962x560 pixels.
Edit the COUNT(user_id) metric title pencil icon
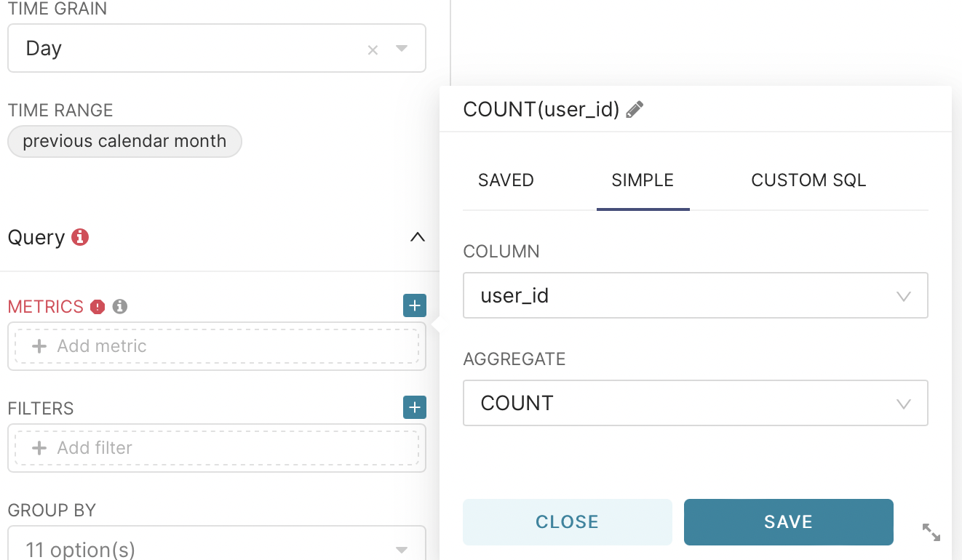tap(635, 110)
